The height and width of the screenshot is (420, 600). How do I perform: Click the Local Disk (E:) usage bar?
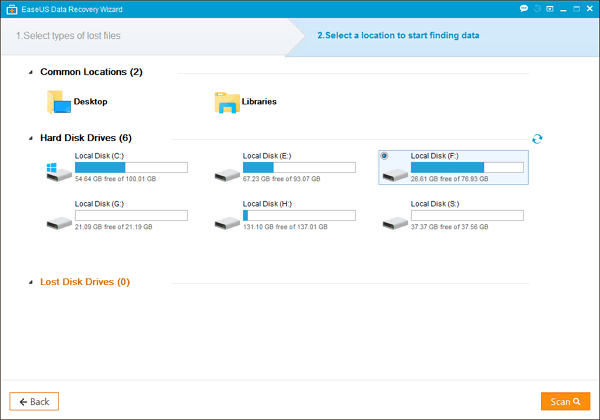click(x=299, y=167)
